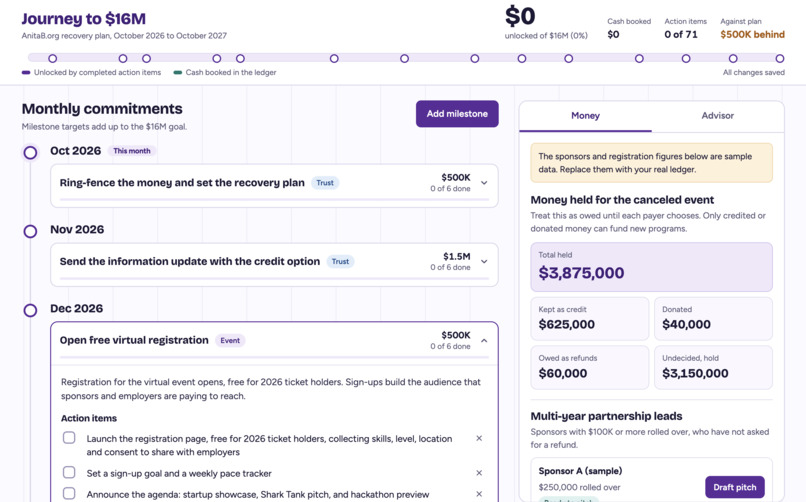Click the Trust tag on information update milestone
806x502 pixels.
click(x=340, y=262)
